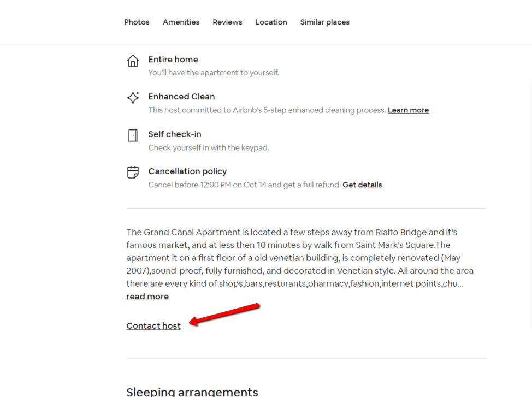Click the Contact host link
The image size is (532, 397).
point(153,326)
